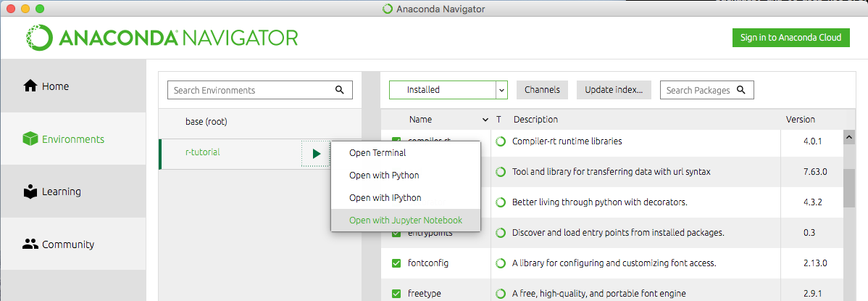Screen dimensions: 868x301
Task: Click version 0.3 cell
Action: click(x=809, y=233)
